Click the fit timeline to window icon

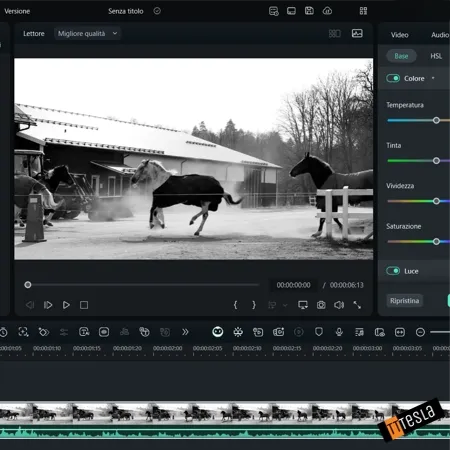(400, 332)
